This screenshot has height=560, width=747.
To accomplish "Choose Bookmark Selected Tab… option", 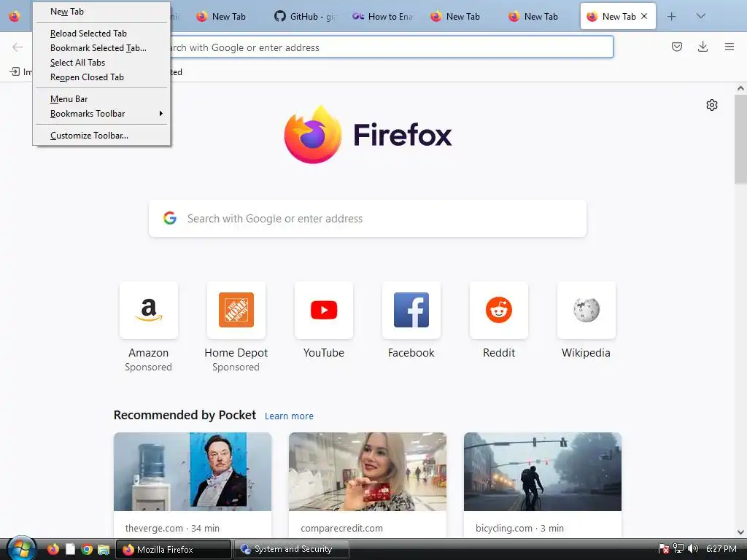I will 101,48.
